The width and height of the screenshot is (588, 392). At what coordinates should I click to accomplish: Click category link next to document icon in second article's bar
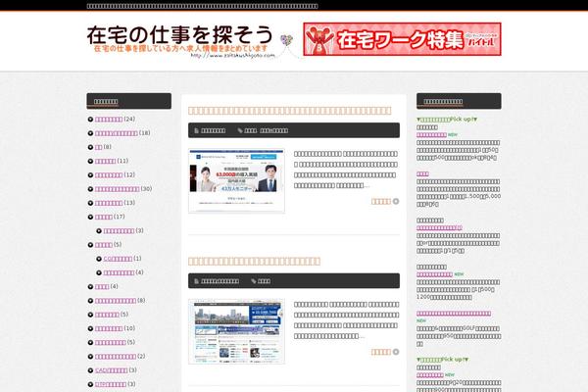tap(220, 281)
